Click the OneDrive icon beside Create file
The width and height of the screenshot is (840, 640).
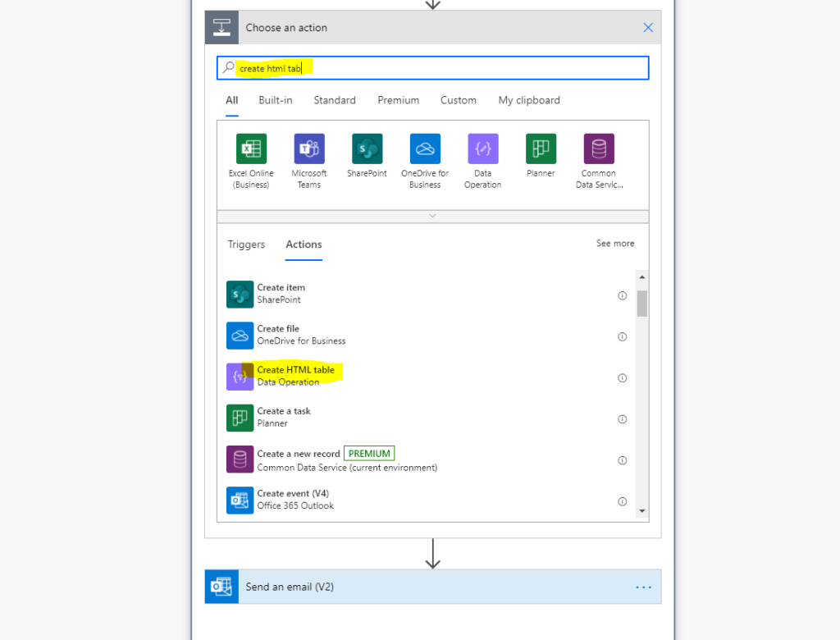click(240, 336)
